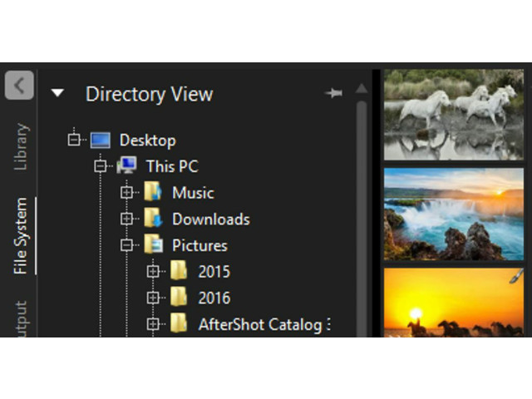Image resolution: width=532 pixels, height=399 pixels.
Task: Collapse the Directory View section triangle
Action: click(x=57, y=92)
